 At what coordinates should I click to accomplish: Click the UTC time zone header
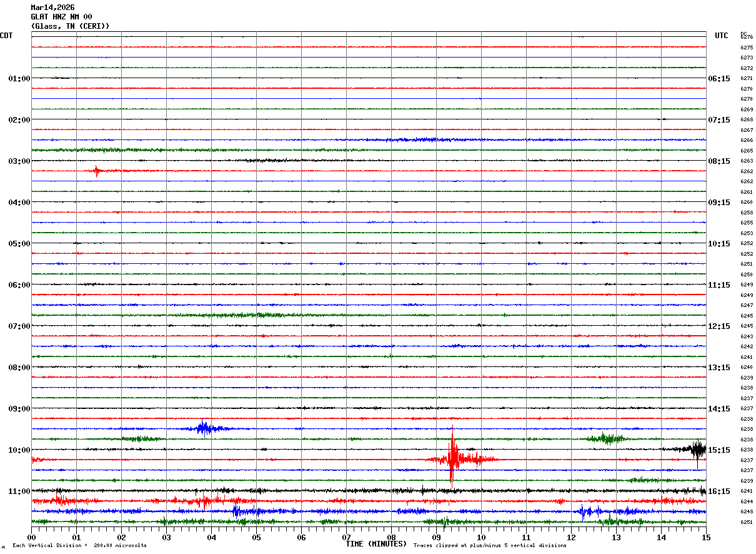[722, 36]
